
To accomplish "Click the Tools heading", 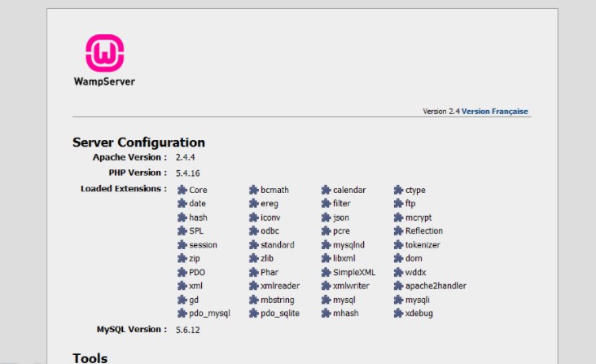I will [x=90, y=358].
